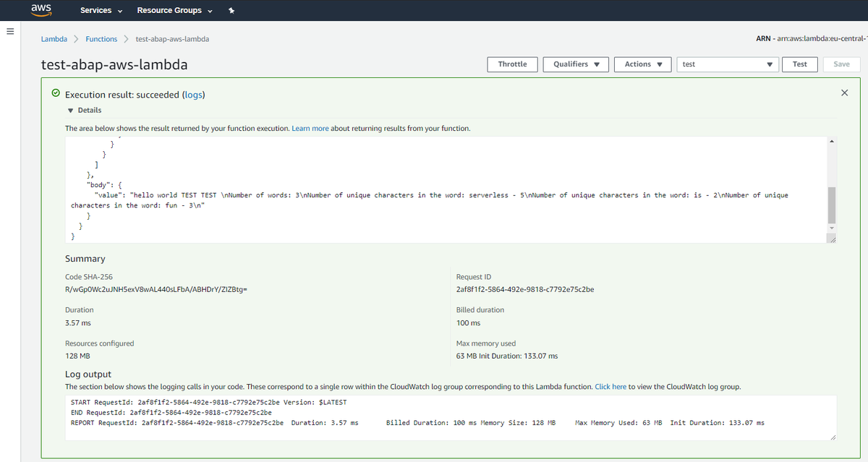Click the Summary heading
The image size is (868, 462).
[85, 259]
